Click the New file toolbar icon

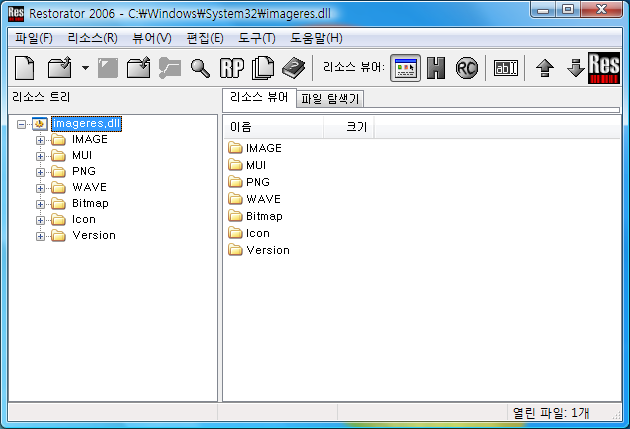pyautogui.click(x=25, y=68)
